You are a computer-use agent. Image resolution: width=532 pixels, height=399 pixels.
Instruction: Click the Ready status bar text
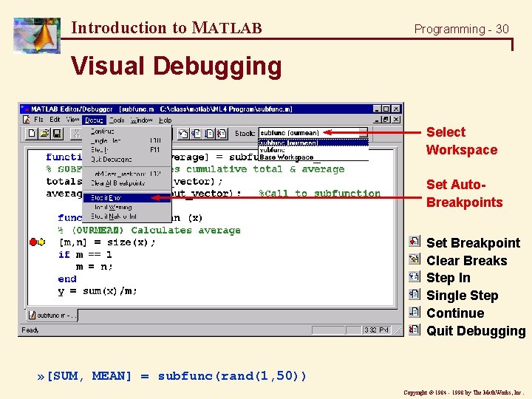pos(30,330)
